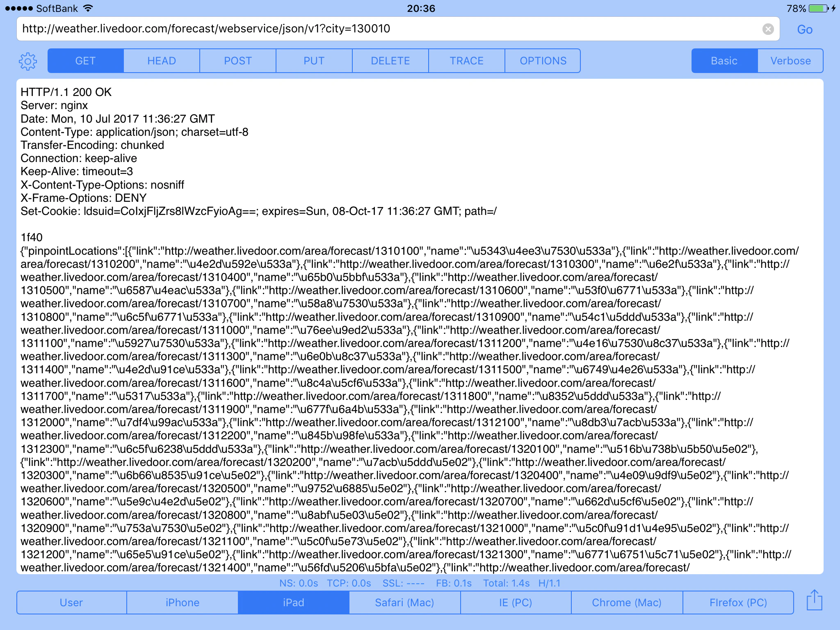Tap the Wi-Fi icon in status bar

click(x=88, y=8)
